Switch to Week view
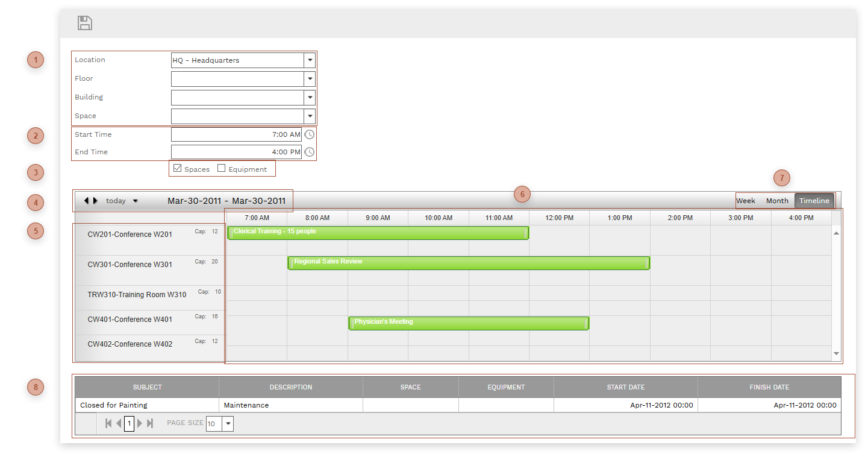Viewport: 868px width, 457px height. coord(746,201)
